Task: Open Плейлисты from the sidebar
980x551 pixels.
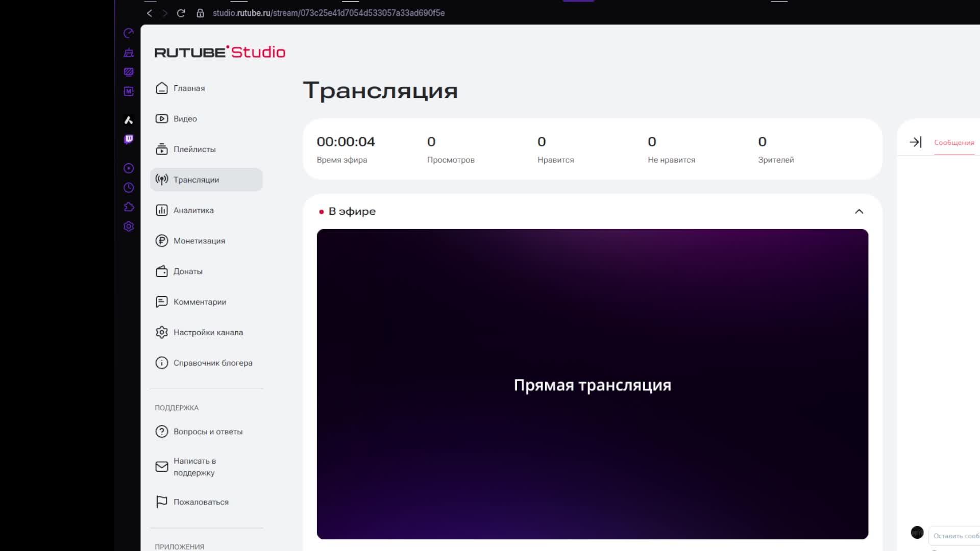Action: click(x=194, y=149)
